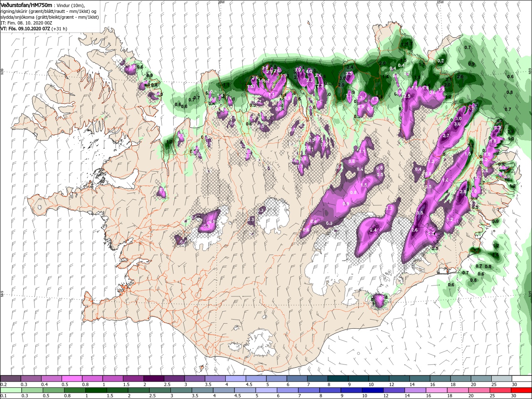The width and height of the screenshot is (532, 399).
Task: Click the '15W' longitude label at top
Action: 440,2
